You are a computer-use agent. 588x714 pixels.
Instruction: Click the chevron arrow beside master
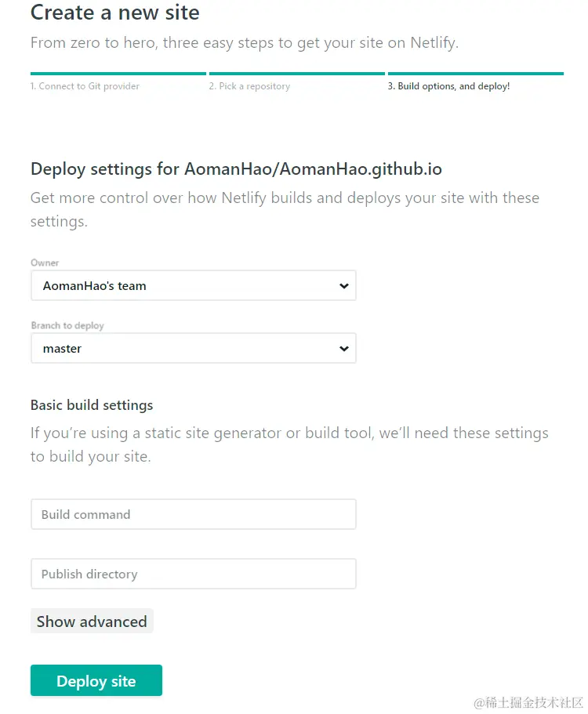[x=344, y=349]
